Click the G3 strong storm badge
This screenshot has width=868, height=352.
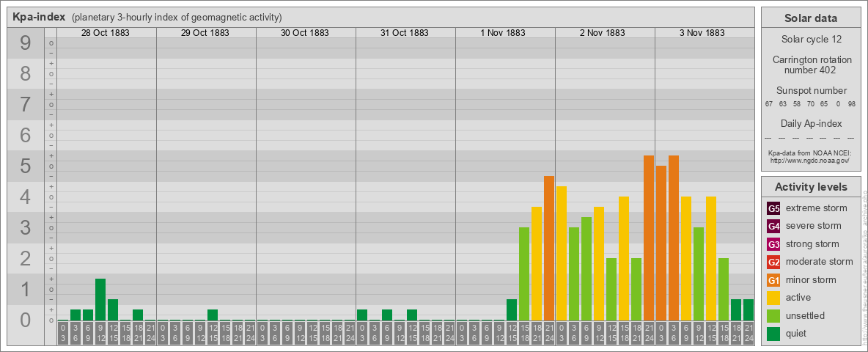click(x=773, y=244)
